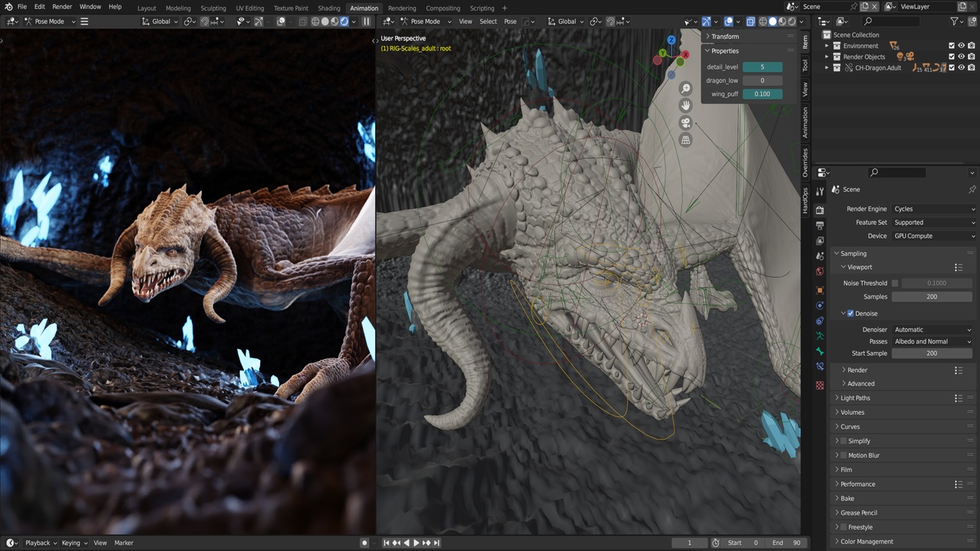This screenshot has width=980, height=551.
Task: Select the Output Properties printer icon
Action: [819, 223]
